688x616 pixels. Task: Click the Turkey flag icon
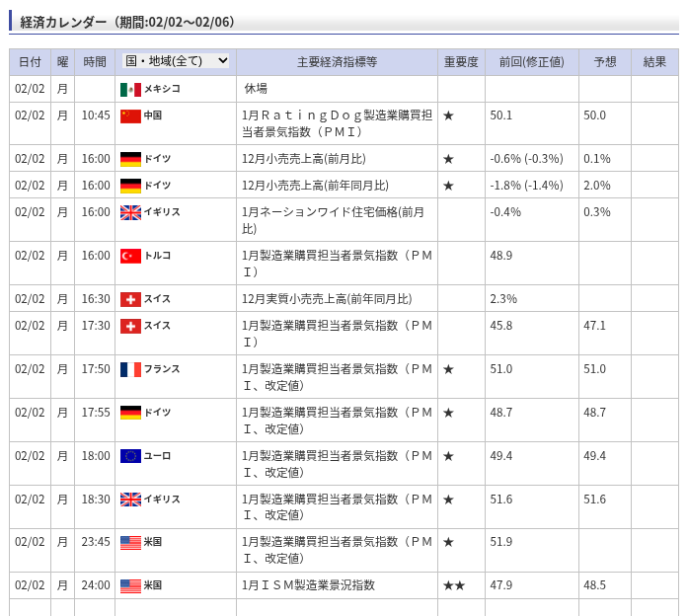click(x=130, y=256)
